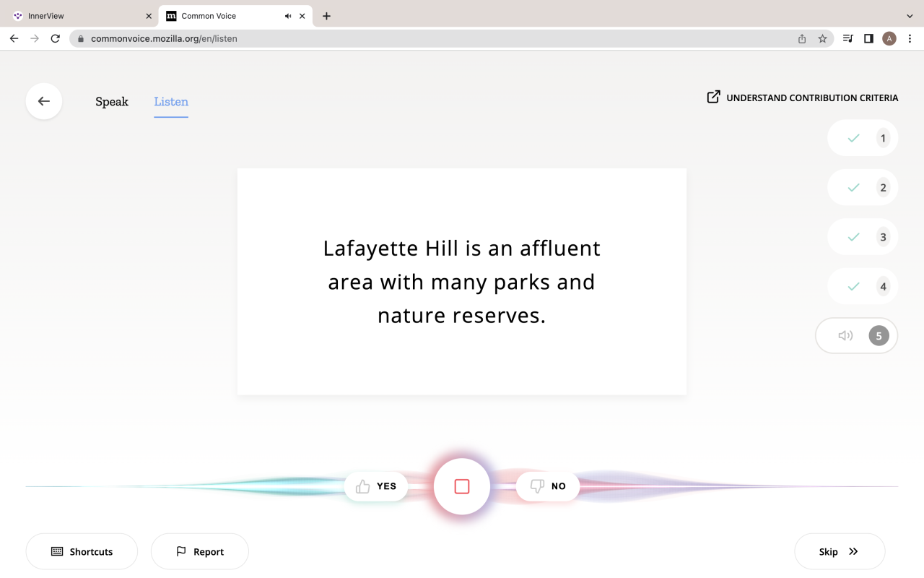Go forward in browser history

[x=35, y=38]
